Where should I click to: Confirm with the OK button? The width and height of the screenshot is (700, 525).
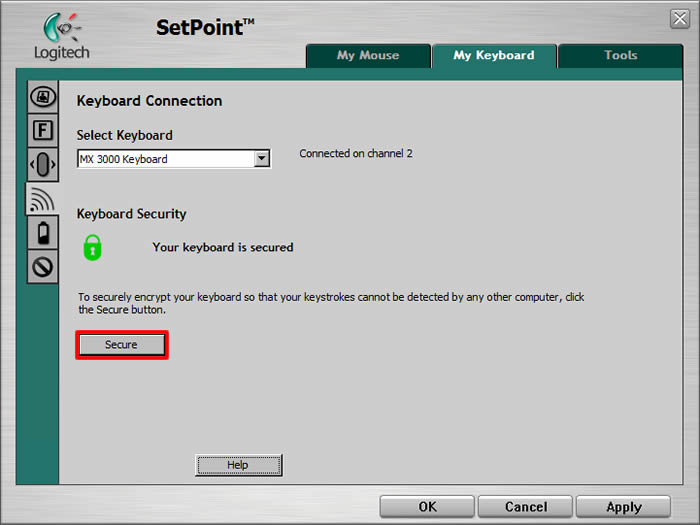pos(427,507)
